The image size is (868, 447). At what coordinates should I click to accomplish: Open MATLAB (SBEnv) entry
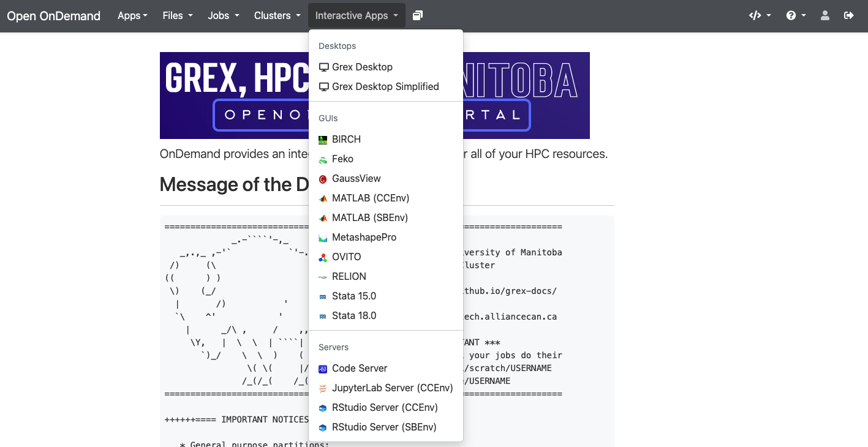(386, 218)
